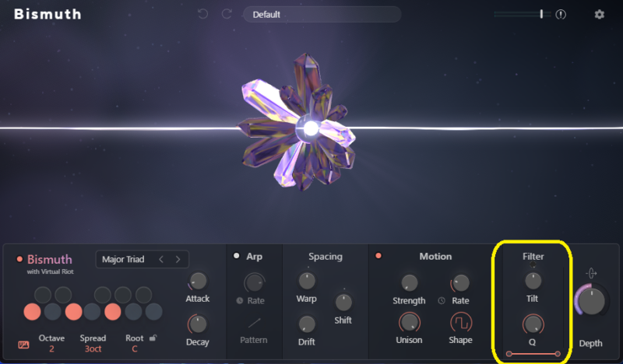Click the Motion Shape square-wave icon

[460, 322]
